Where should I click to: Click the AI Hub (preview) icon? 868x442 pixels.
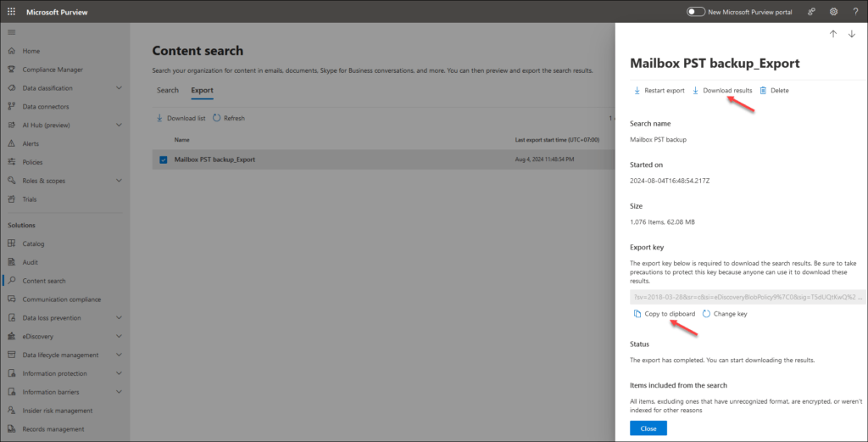(12, 126)
